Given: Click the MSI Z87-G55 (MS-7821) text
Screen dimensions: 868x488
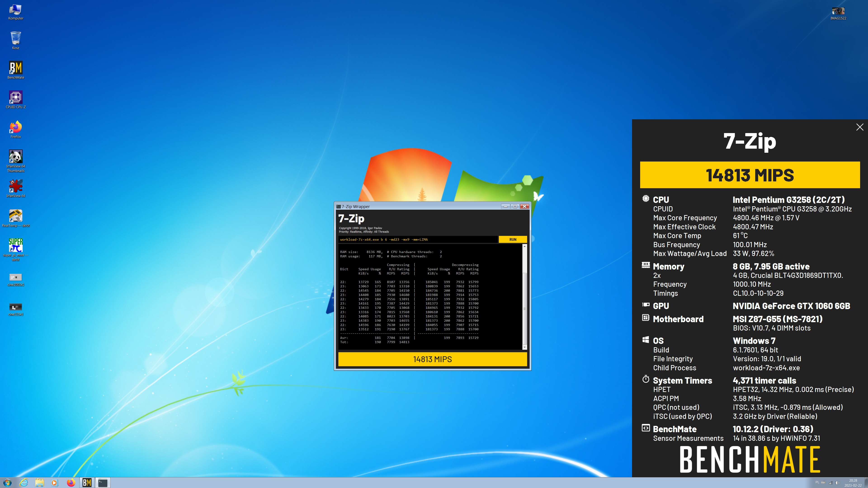Looking at the screenshot, I should coord(777,319).
